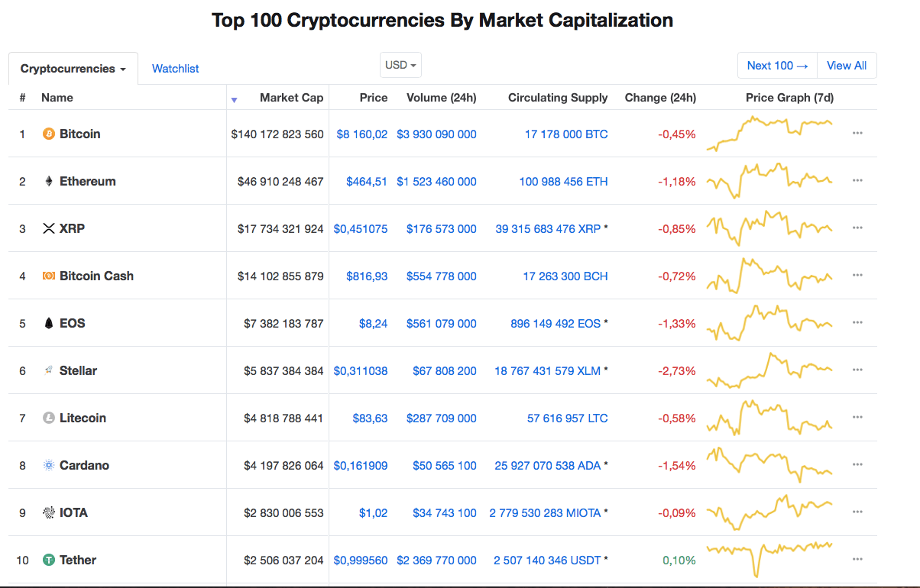The width and height of the screenshot is (920, 588).
Task: Sort by the Market Cap column header
Action: point(291,98)
